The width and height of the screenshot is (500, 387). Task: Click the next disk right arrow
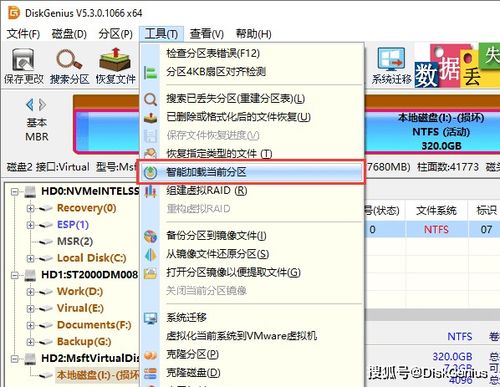point(42,105)
